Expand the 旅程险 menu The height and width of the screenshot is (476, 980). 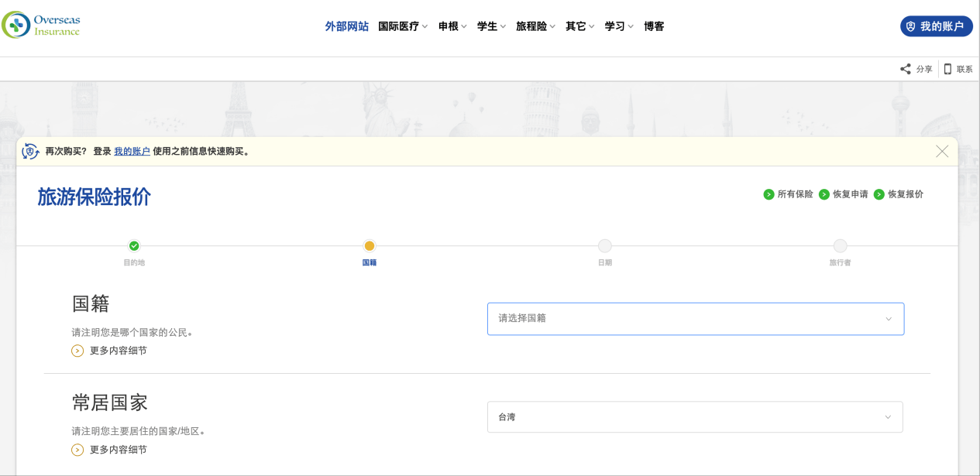tap(536, 26)
